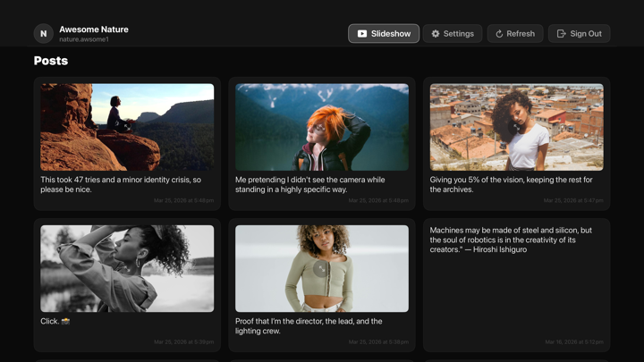Click the 5:38pm post timestamp
Screen dimensions: 644x362
pyautogui.click(x=378, y=341)
